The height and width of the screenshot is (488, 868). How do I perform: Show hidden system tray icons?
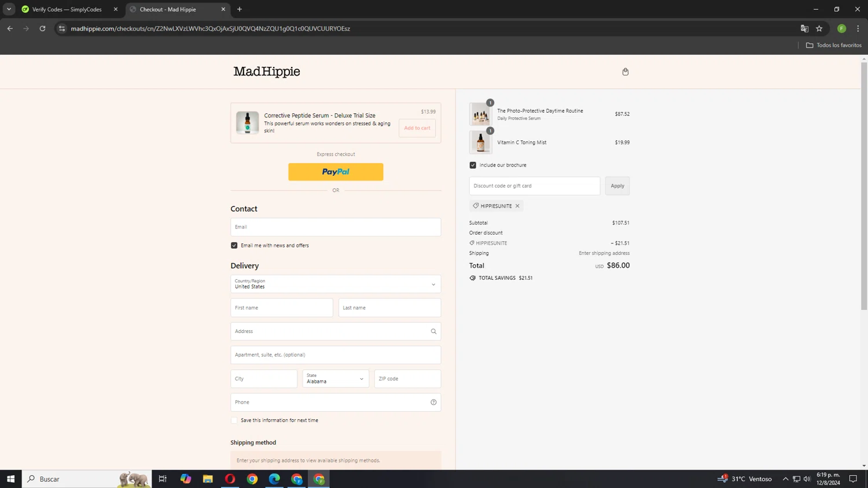(x=785, y=479)
